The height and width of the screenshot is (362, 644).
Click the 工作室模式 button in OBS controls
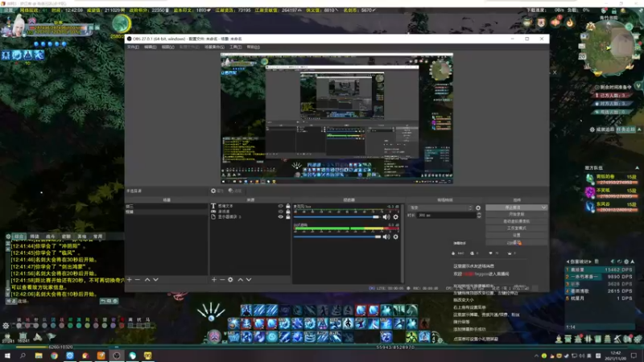516,228
